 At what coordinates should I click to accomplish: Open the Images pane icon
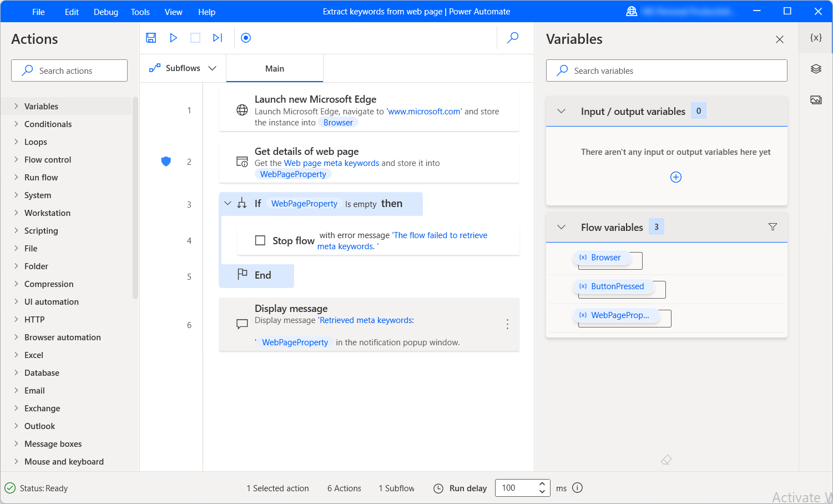click(816, 100)
